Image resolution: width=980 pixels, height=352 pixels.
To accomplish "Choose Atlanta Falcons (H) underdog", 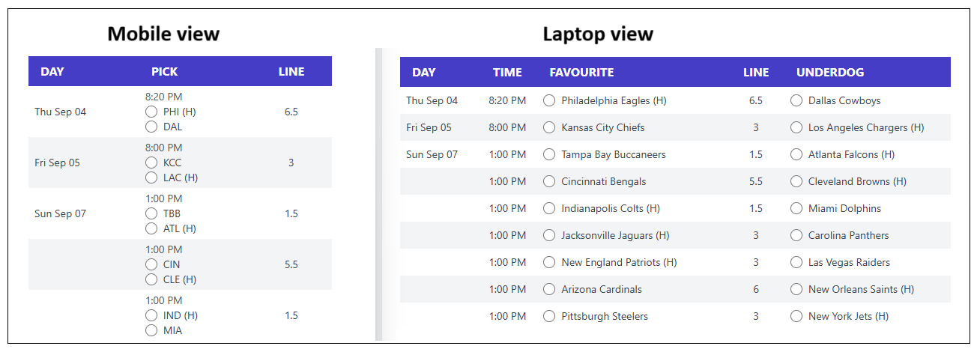I will pos(796,154).
